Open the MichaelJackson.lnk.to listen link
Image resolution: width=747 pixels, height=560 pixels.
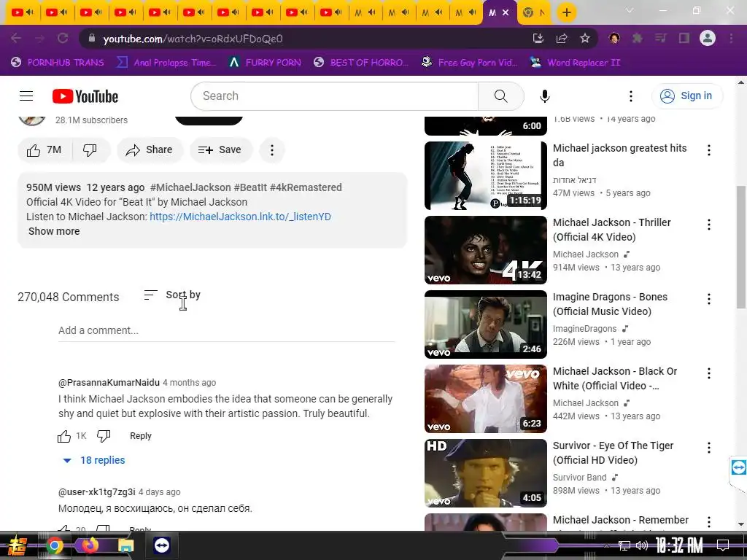click(240, 217)
